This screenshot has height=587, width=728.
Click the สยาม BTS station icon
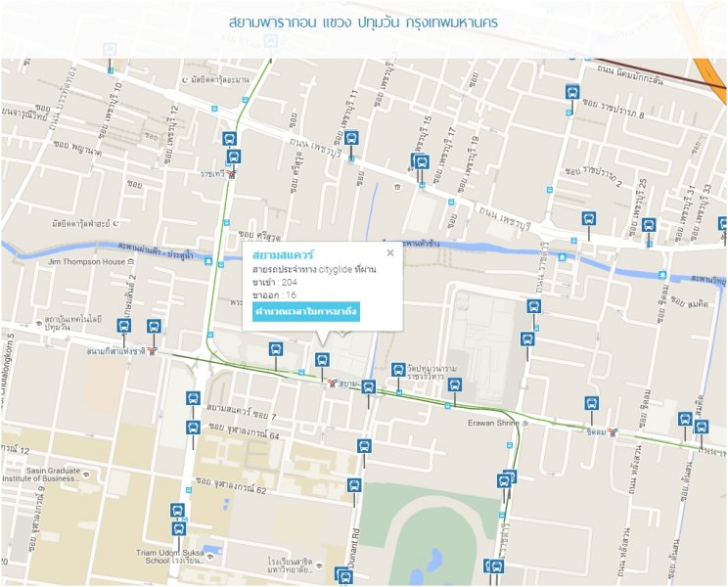coord(334,384)
